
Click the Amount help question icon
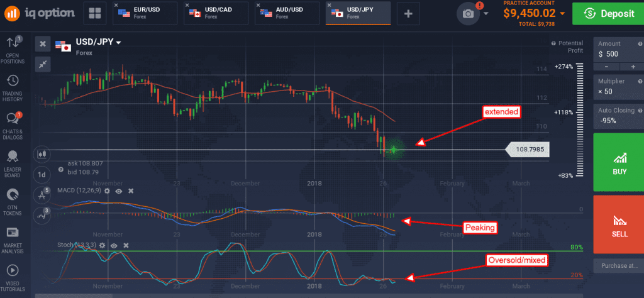(x=640, y=43)
